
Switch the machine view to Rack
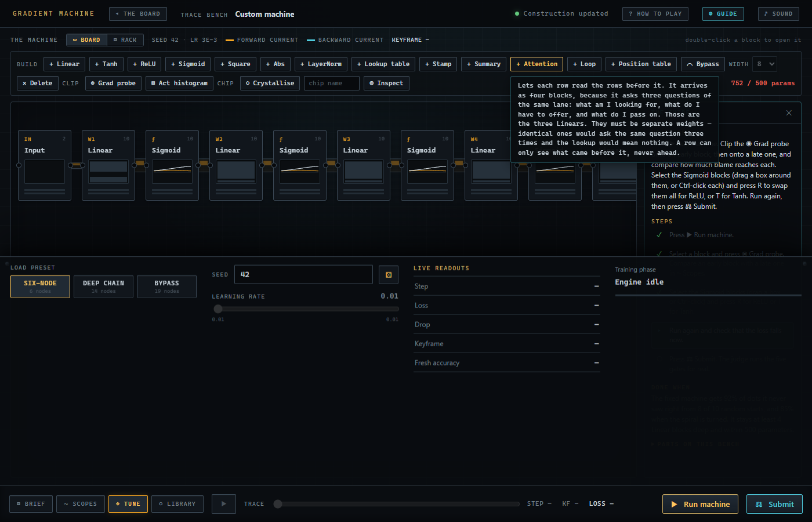pyautogui.click(x=125, y=40)
